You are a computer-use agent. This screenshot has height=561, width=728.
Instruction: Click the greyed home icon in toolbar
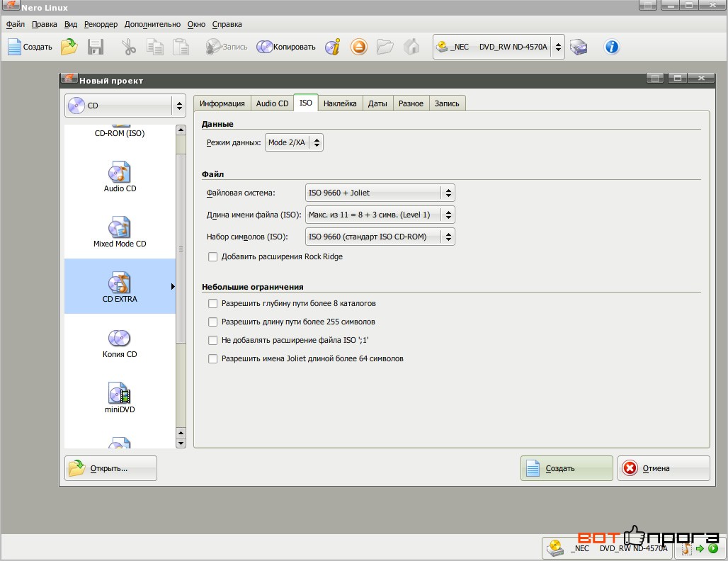coord(411,47)
